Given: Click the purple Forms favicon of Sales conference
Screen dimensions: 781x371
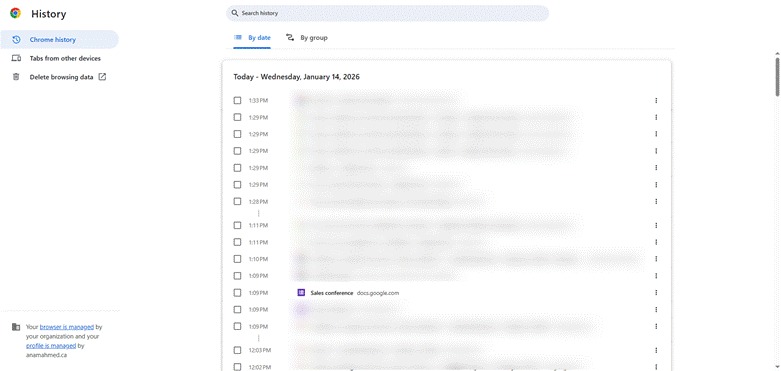Looking at the screenshot, I should (301, 293).
